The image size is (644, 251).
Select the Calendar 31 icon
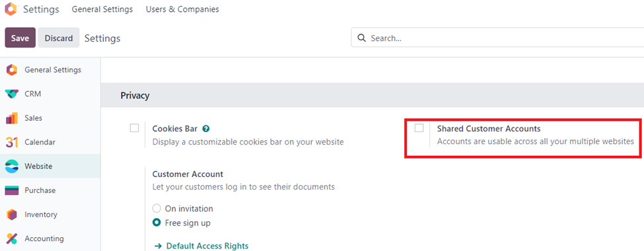tap(11, 142)
